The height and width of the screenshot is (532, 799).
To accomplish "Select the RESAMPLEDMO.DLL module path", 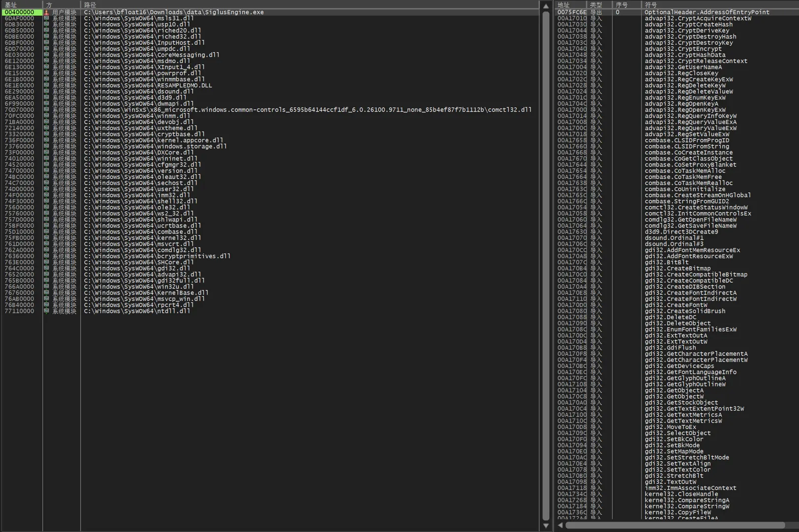I will pyautogui.click(x=148, y=85).
